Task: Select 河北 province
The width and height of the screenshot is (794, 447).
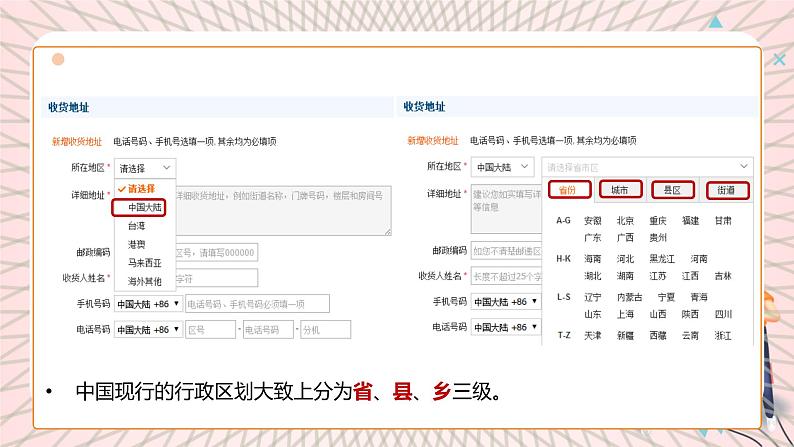Action: (x=625, y=259)
